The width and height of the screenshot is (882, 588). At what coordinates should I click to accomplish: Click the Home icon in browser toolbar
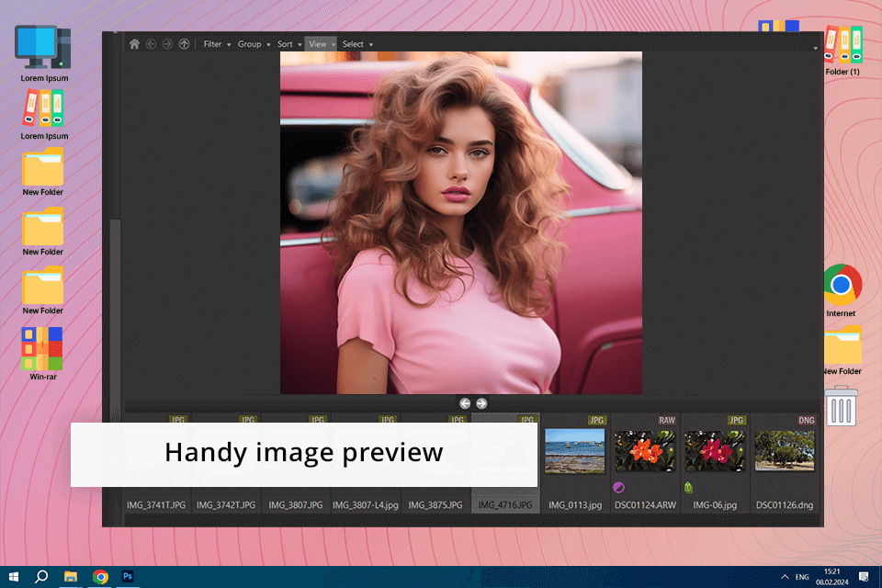click(134, 44)
